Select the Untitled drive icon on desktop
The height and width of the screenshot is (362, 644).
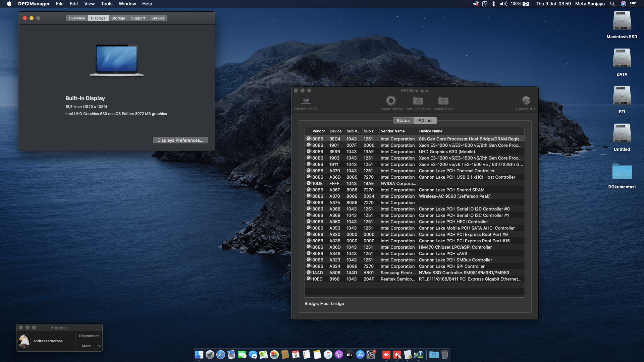pyautogui.click(x=622, y=133)
